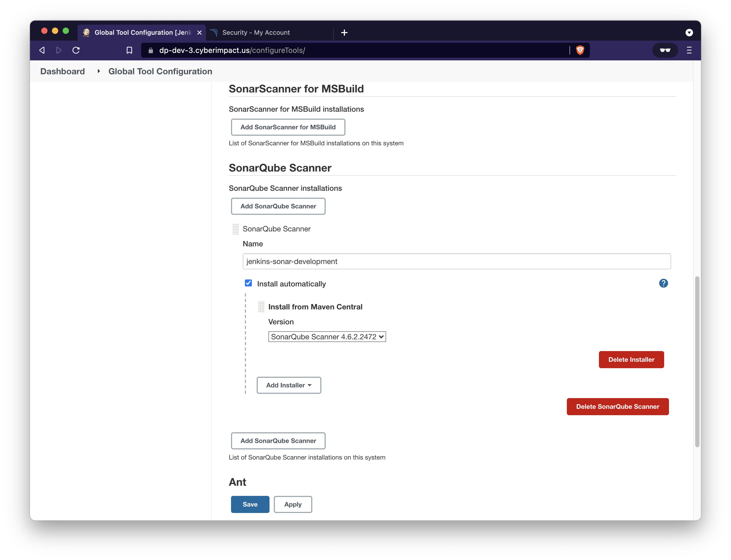Click the Save button

pyautogui.click(x=250, y=504)
